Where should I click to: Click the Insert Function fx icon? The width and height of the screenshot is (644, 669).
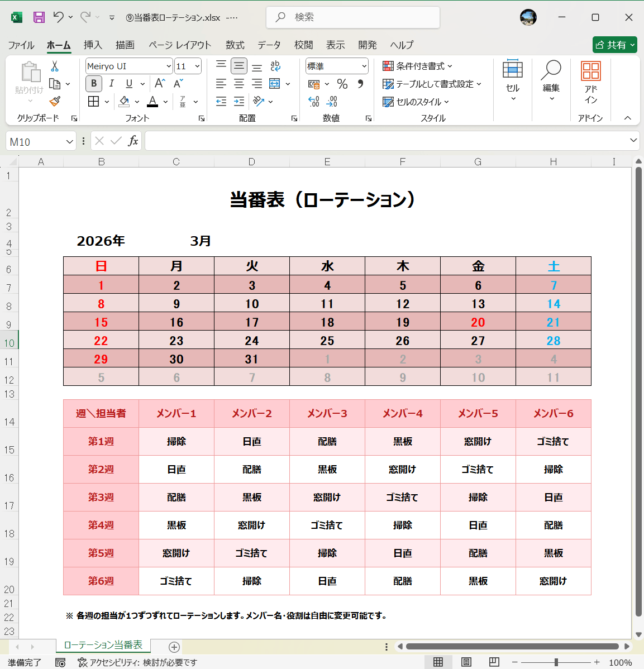[133, 141]
